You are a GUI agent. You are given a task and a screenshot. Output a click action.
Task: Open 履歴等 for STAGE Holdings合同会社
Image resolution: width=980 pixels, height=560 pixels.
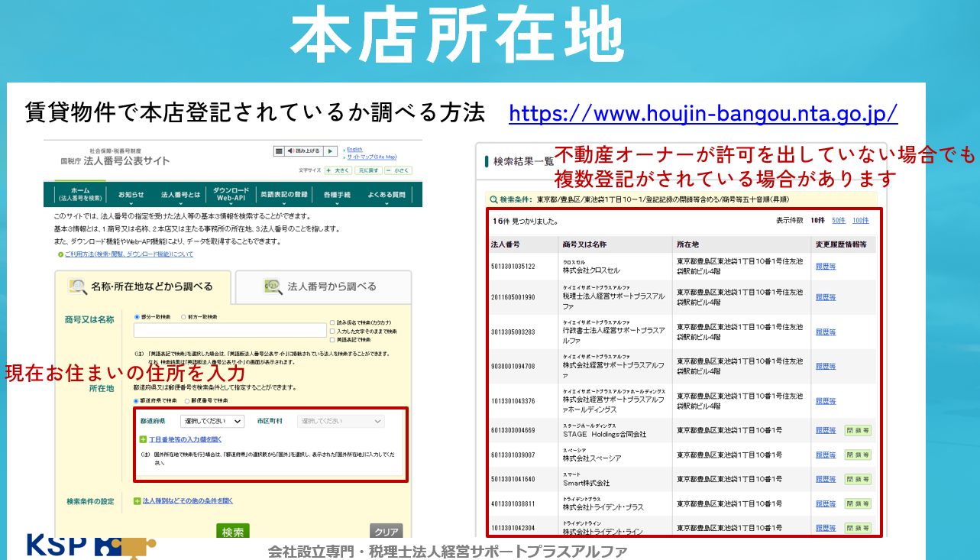click(825, 431)
